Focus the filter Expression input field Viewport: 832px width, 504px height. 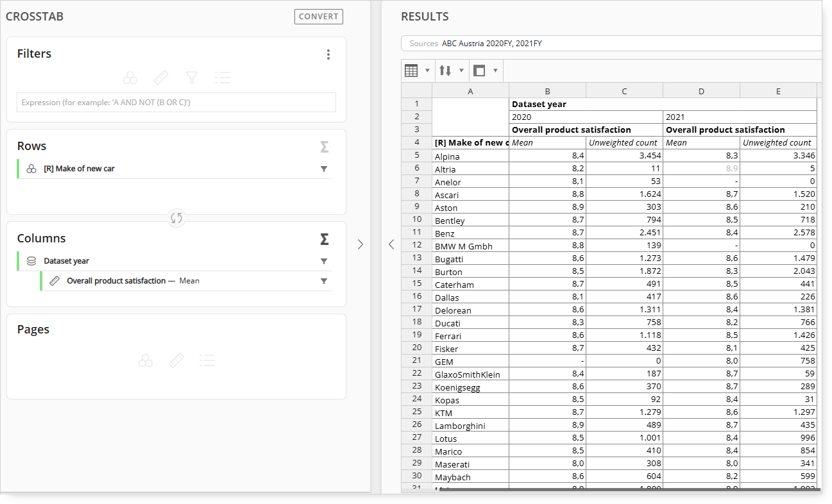176,103
